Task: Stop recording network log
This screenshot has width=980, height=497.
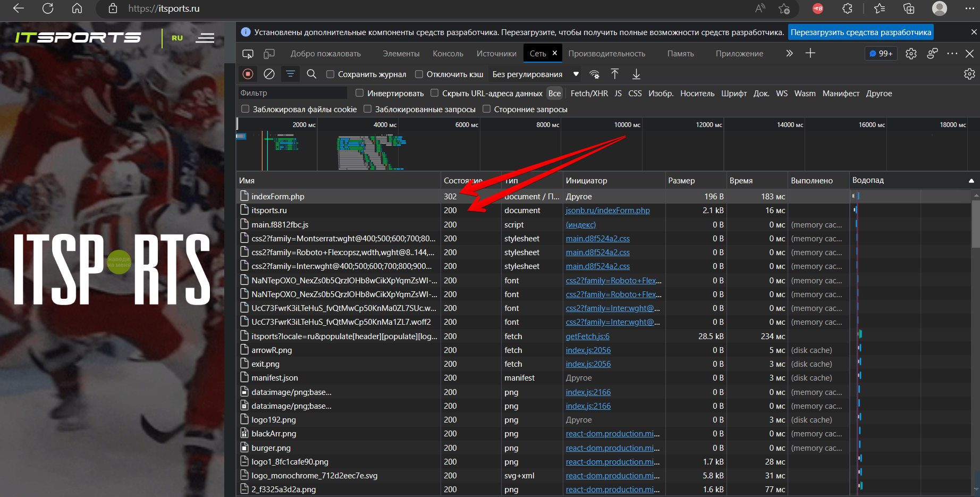Action: pyautogui.click(x=248, y=74)
